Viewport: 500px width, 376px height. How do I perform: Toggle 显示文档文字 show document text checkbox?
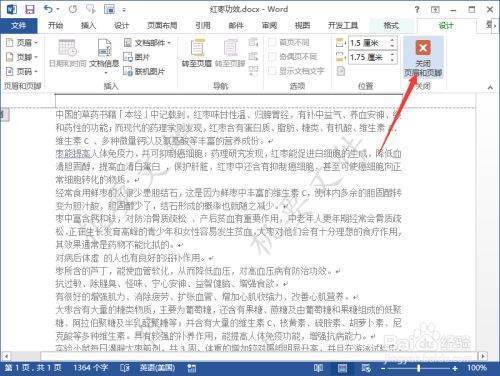272,71
